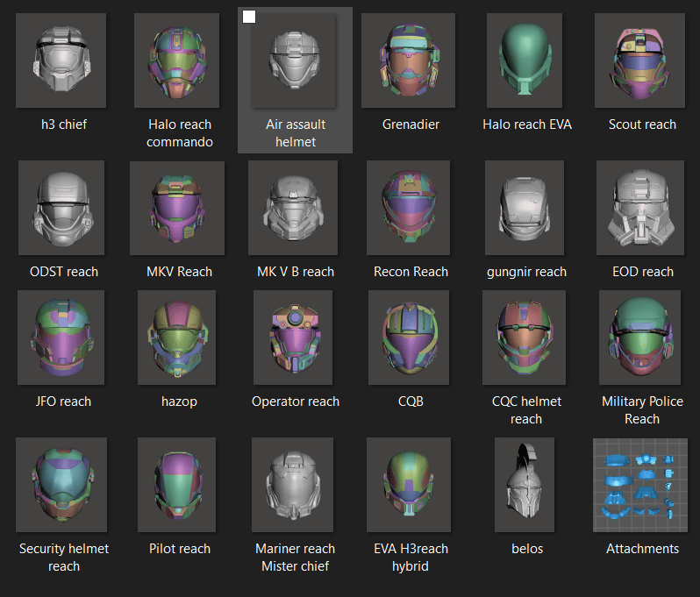Select the Operator reach helmet thumbnail
The height and width of the screenshot is (597, 700).
coord(293,338)
